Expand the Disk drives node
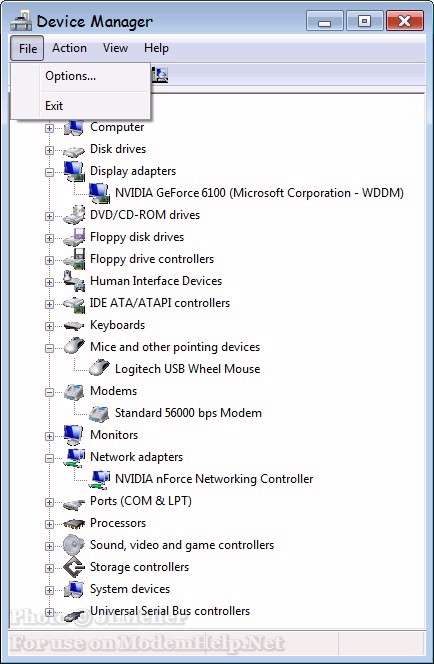This screenshot has width=434, height=664. pos(50,150)
